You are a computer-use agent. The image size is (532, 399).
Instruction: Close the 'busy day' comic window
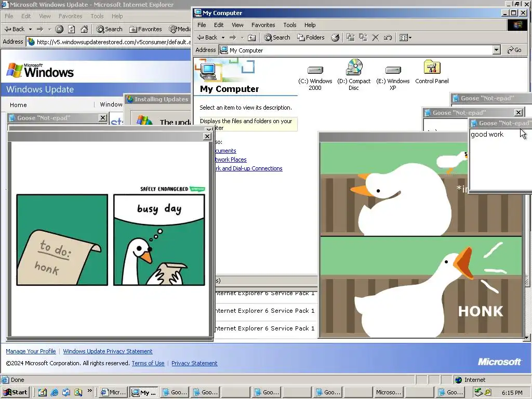(x=207, y=137)
